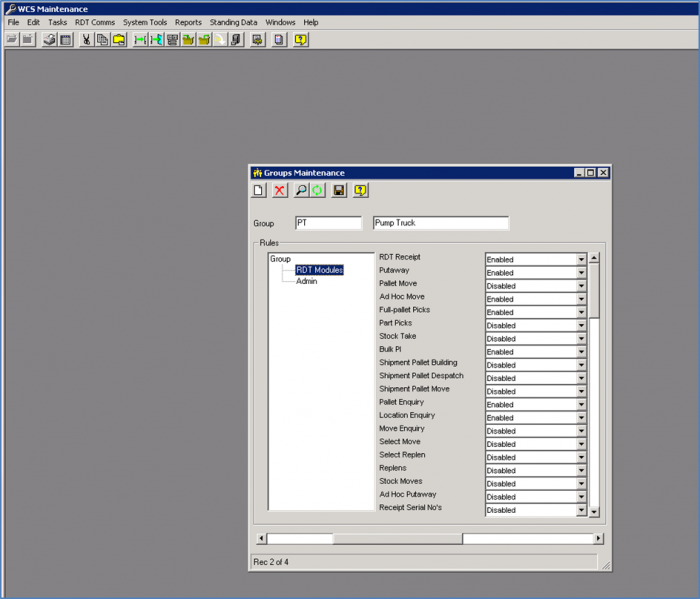Image resolution: width=700 pixels, height=599 pixels.
Task: Click the scissors Cut icon in main toolbar
Action: click(86, 40)
